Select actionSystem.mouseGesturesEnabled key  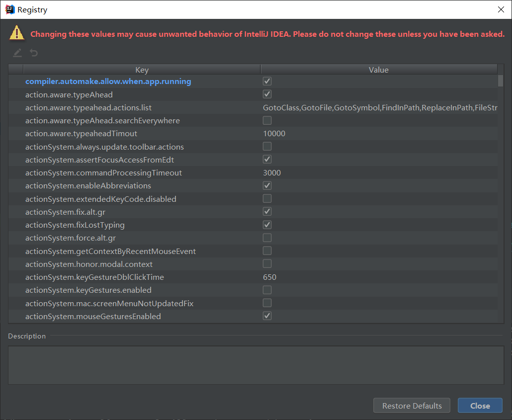pos(93,317)
